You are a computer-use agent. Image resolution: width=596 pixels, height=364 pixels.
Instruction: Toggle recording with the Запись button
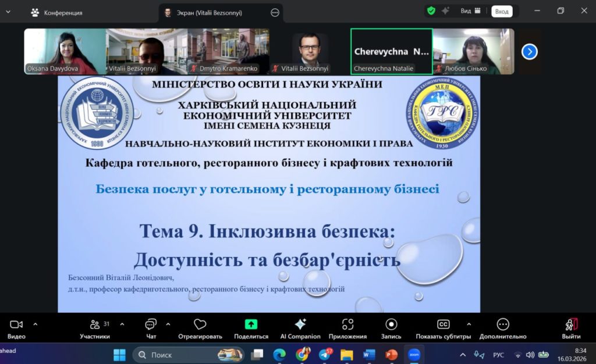pyautogui.click(x=391, y=324)
